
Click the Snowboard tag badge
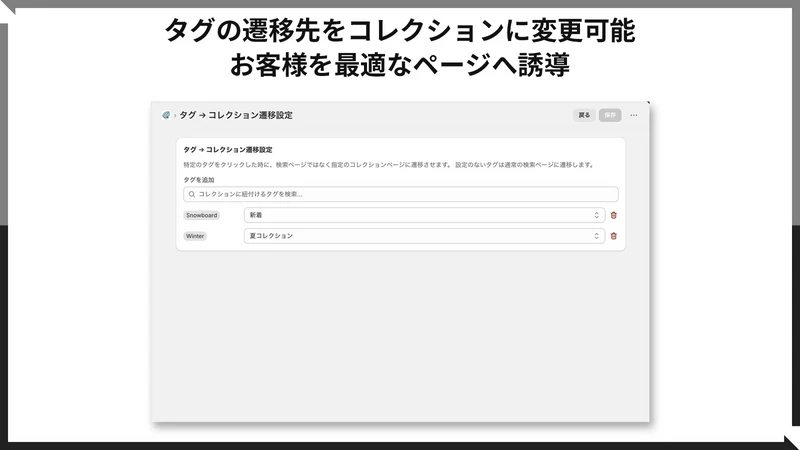tap(202, 215)
